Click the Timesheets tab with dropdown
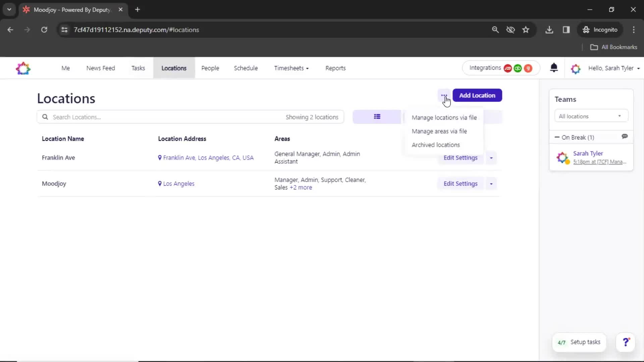This screenshot has height=362, width=644. point(290,68)
